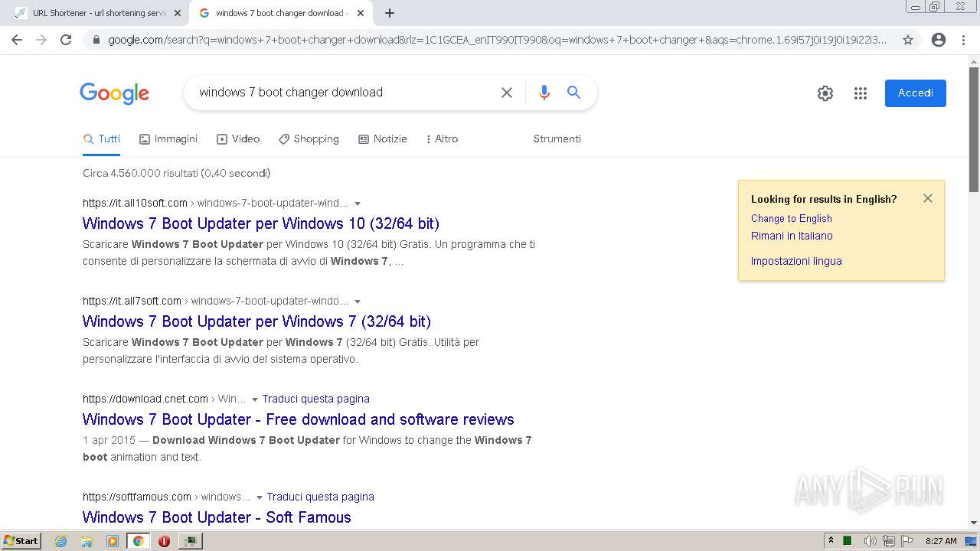980x551 pixels.
Task: Choose Change to English
Action: point(791,219)
